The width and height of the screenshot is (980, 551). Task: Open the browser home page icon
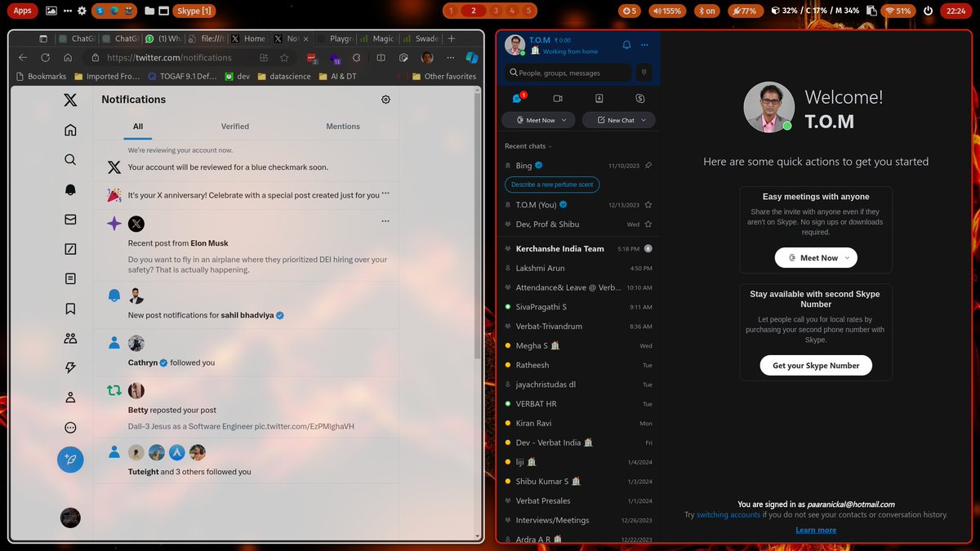click(x=68, y=58)
